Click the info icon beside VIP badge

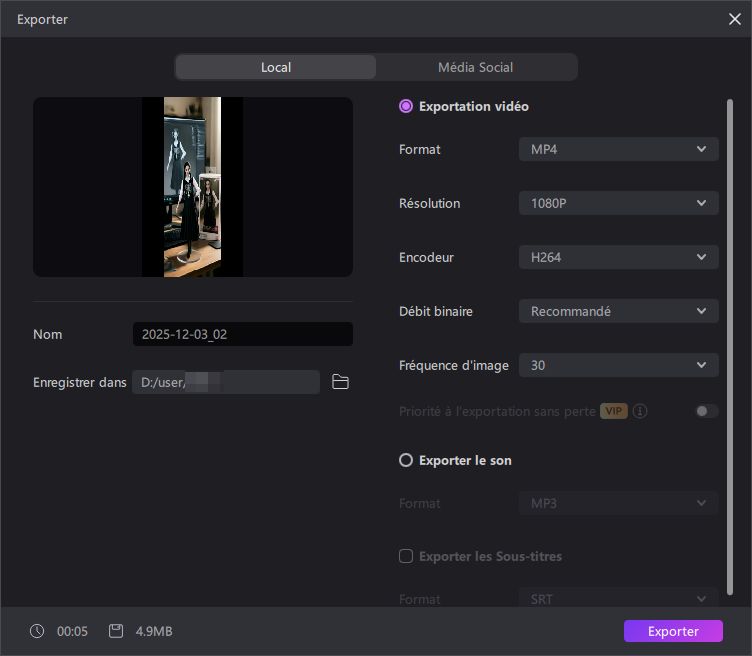pos(640,411)
